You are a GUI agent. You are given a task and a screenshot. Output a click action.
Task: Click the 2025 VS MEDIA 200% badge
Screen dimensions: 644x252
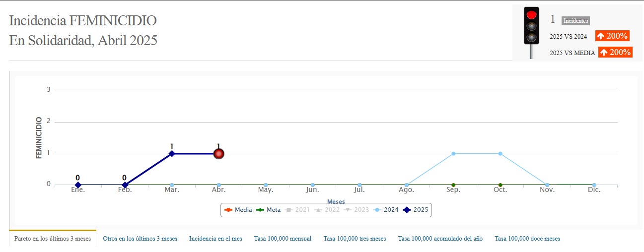tap(615, 52)
